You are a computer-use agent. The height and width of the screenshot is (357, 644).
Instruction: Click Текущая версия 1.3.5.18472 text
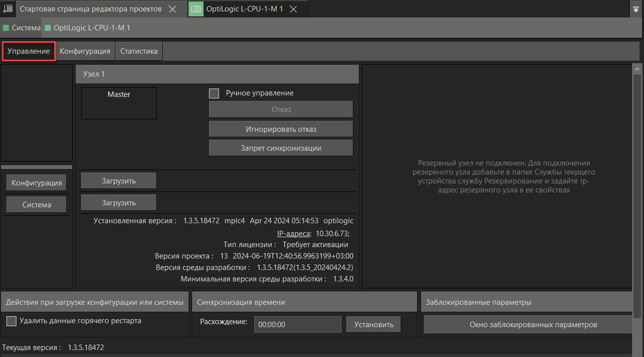(x=53, y=348)
